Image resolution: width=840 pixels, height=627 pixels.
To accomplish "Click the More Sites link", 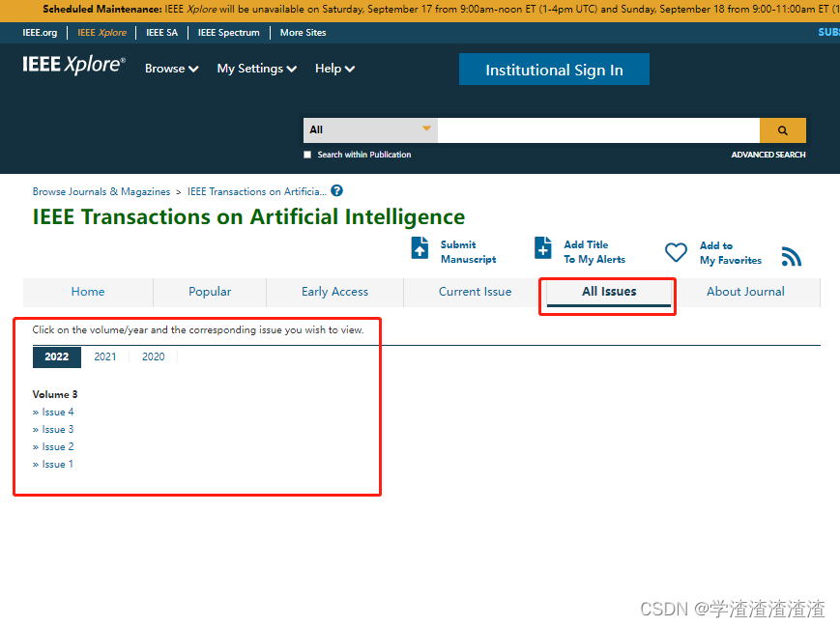I will click(304, 33).
